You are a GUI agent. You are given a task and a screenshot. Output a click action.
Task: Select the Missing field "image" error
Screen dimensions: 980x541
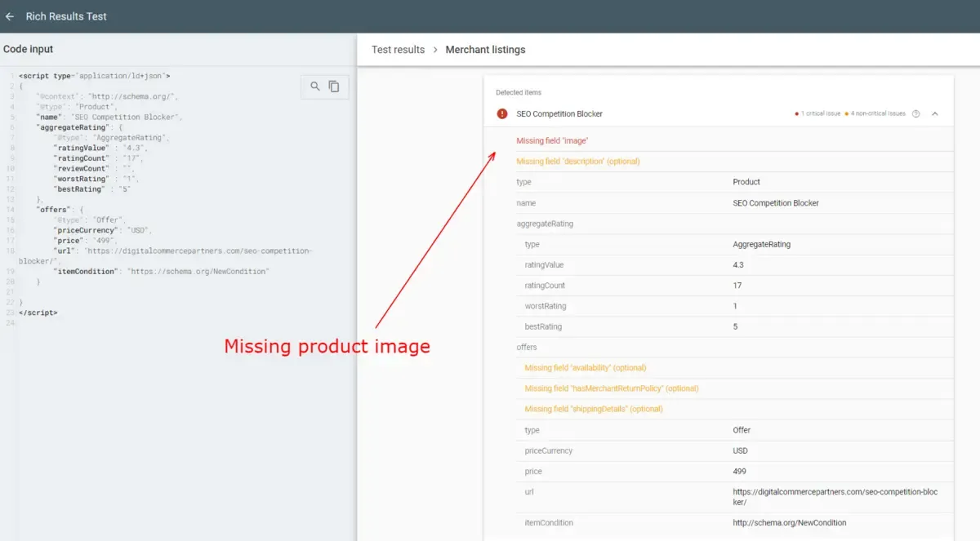552,141
